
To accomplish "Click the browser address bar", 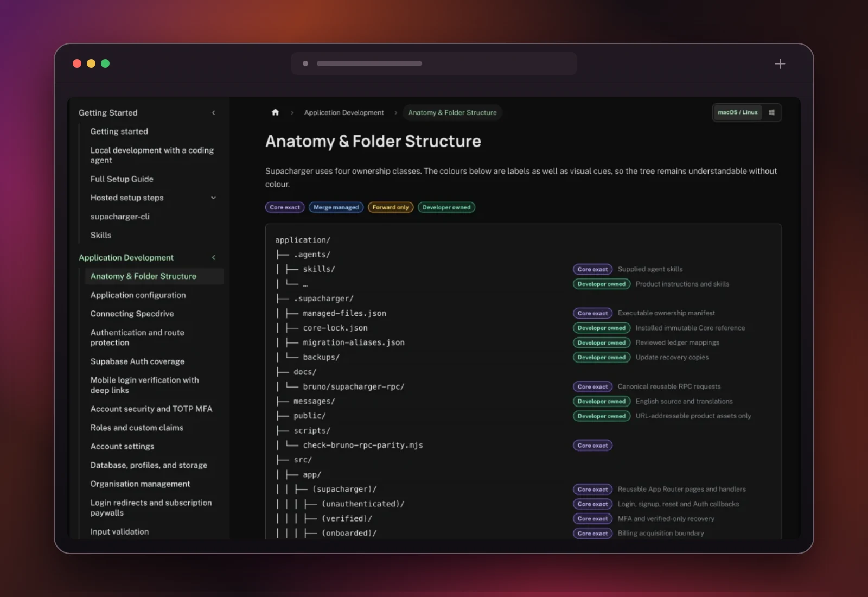I will pyautogui.click(x=434, y=63).
